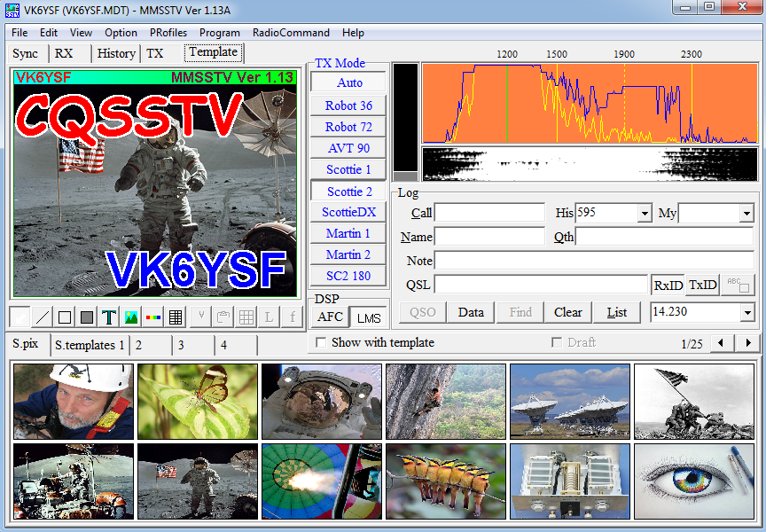The height and width of the screenshot is (532, 766).
Task: Select Auto TX mode
Action: [x=349, y=82]
